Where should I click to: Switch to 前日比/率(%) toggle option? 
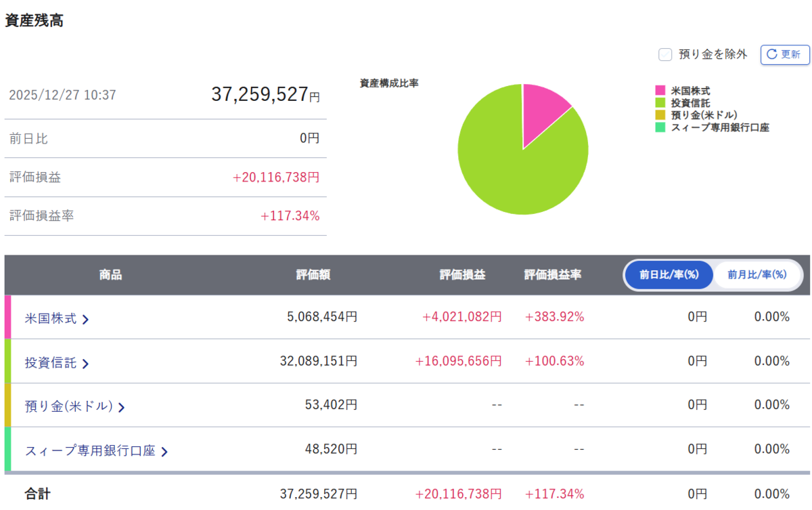(669, 275)
